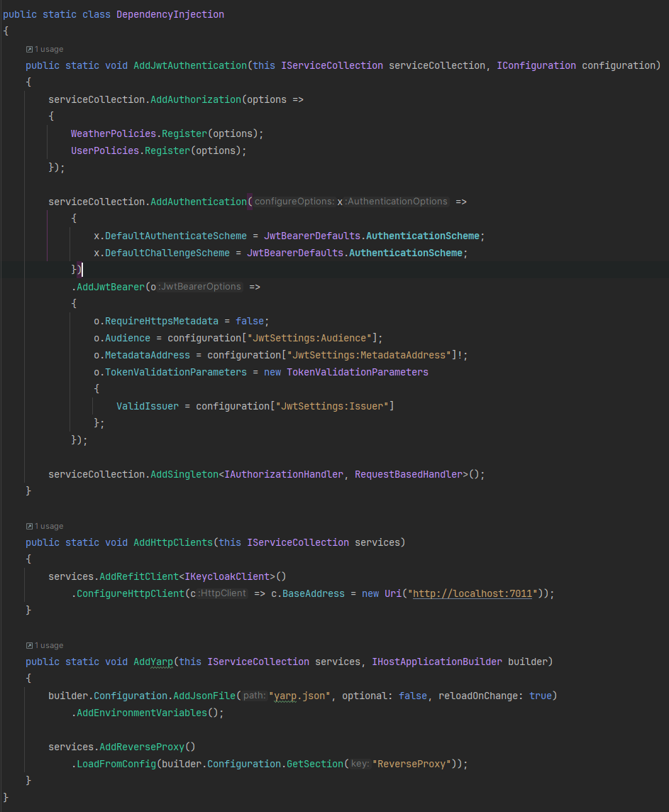The height and width of the screenshot is (812, 669).
Task: Open the 1 usage link for AddHttpClients
Action: point(48,525)
